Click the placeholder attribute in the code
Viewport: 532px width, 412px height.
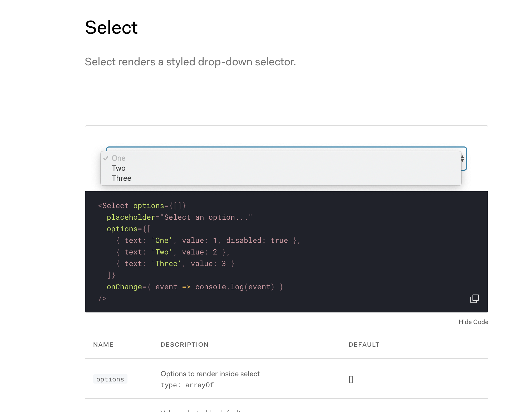[x=131, y=217]
